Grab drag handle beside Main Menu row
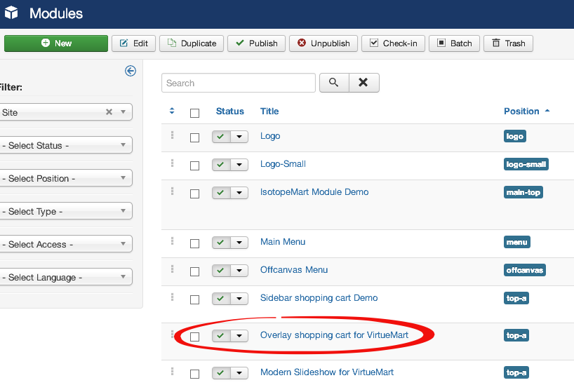 click(172, 241)
